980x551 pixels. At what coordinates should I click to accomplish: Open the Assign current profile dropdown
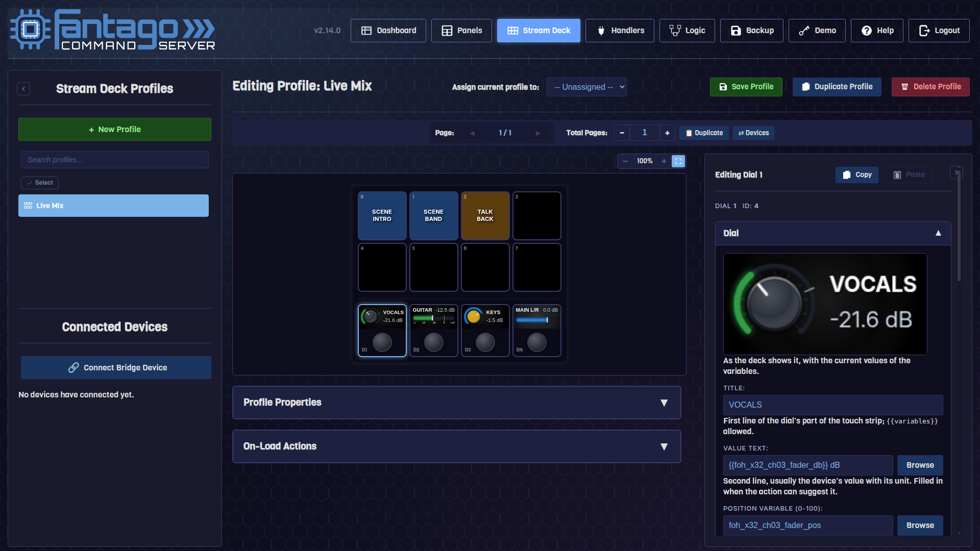(x=586, y=87)
